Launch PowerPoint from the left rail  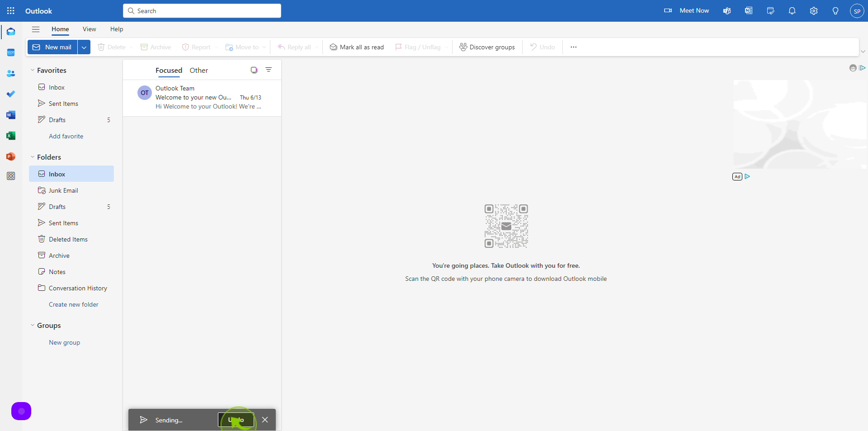[x=11, y=156]
